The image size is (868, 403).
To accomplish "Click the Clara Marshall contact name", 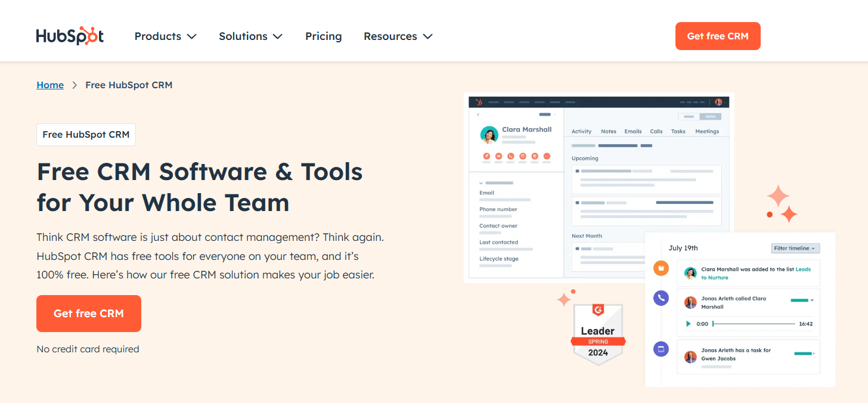I will coord(527,129).
